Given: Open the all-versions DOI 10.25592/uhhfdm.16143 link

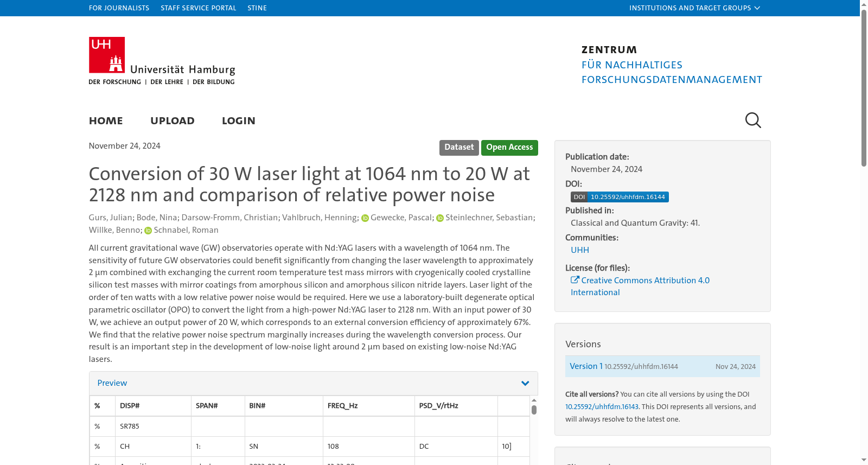Looking at the screenshot, I should tap(602, 407).
